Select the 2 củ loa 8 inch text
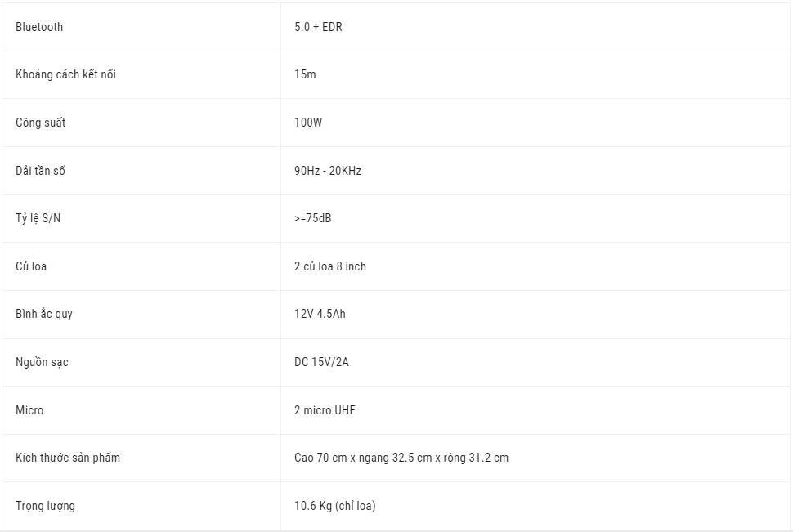The width and height of the screenshot is (793, 532). [x=330, y=266]
